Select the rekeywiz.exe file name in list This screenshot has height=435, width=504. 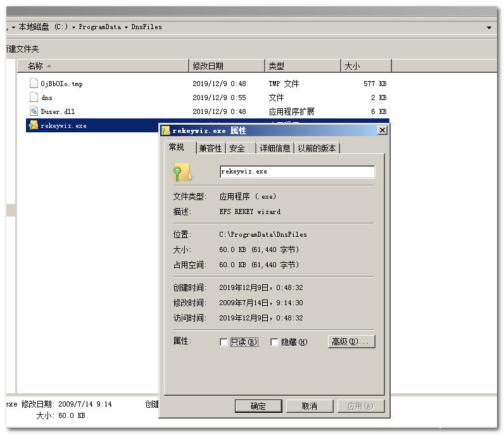63,126
